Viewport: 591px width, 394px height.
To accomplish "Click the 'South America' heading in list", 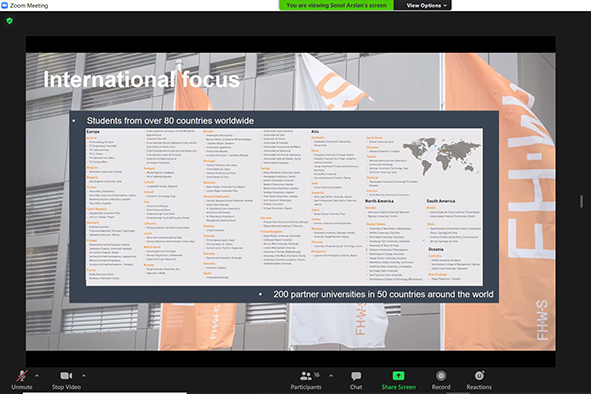I will tap(441, 201).
